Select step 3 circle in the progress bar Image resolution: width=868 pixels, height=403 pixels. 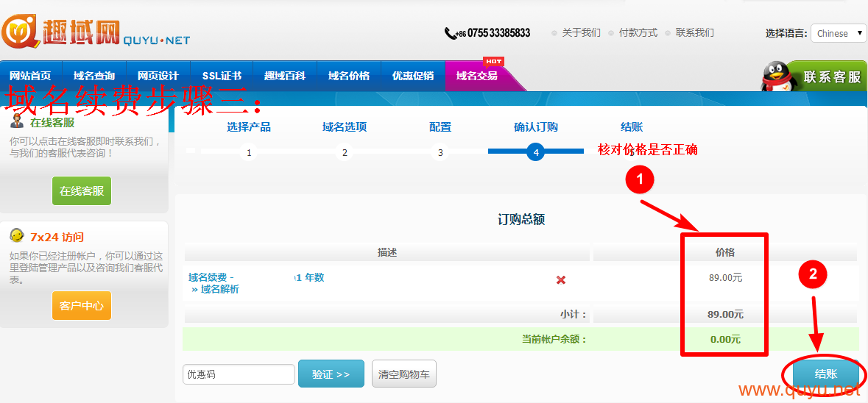tap(440, 153)
